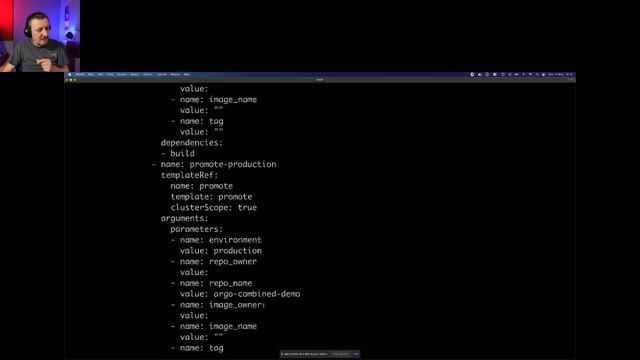Click the Stop sharing button in sharing bar

(340, 354)
